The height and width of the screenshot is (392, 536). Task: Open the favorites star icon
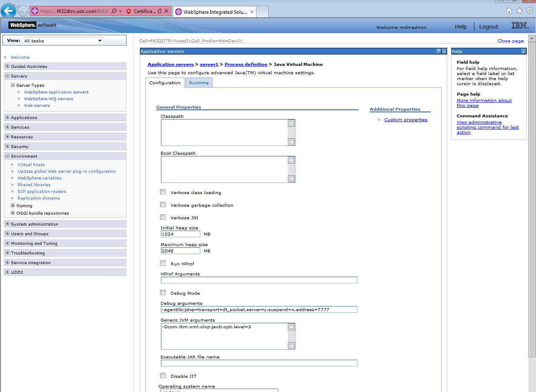click(x=519, y=11)
